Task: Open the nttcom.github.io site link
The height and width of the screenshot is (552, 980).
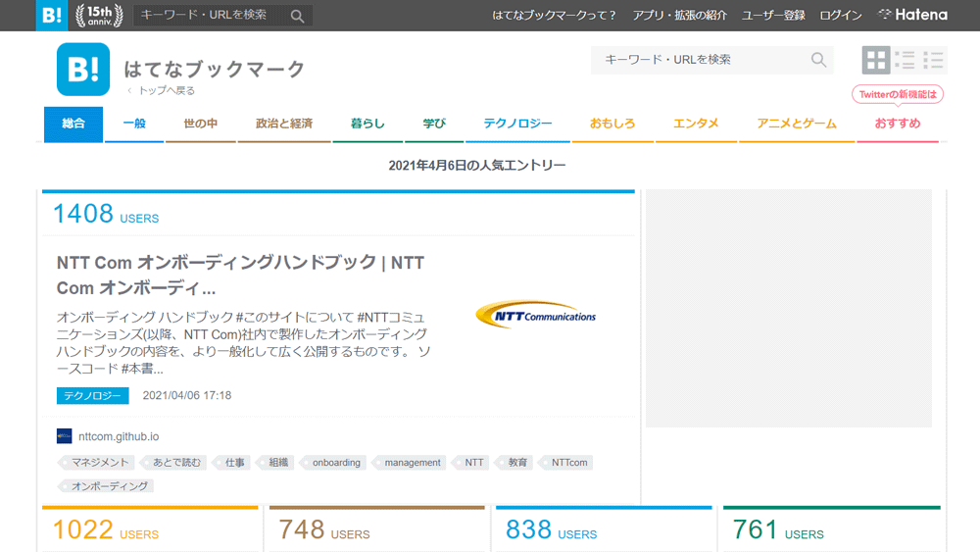Action: click(119, 436)
